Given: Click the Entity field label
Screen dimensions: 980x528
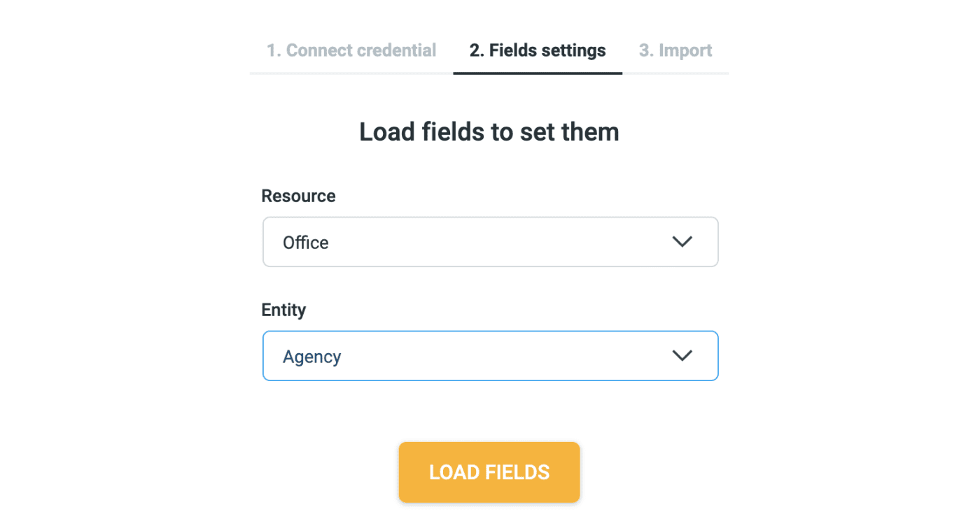Looking at the screenshot, I should pos(283,310).
